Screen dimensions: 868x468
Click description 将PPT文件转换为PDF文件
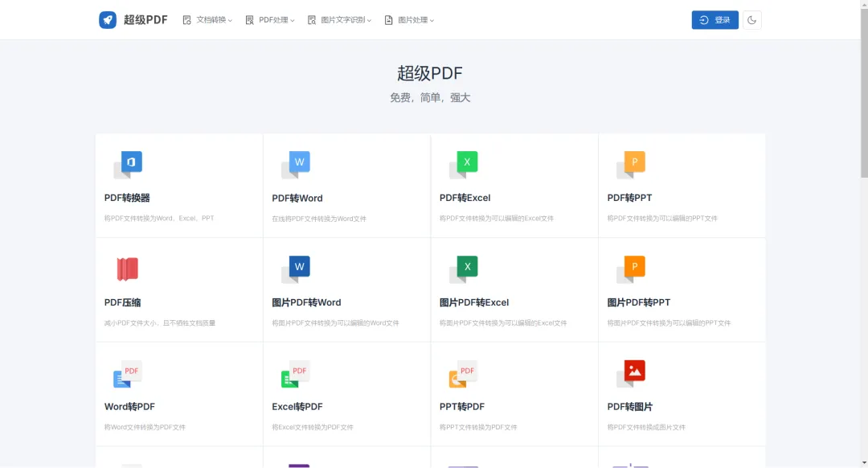point(478,427)
